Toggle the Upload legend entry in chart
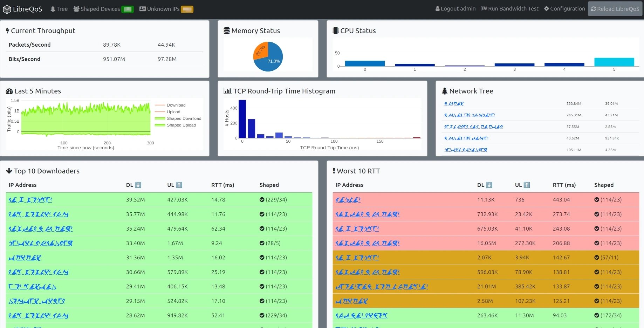 (168, 112)
